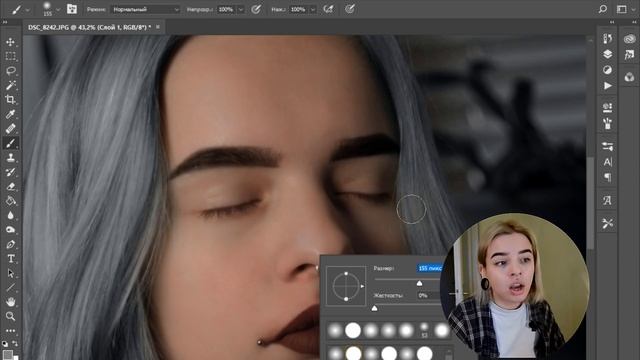640x360 pixels.
Task: Collapse the right icon panel dock chevrons
Action: coord(612,22)
